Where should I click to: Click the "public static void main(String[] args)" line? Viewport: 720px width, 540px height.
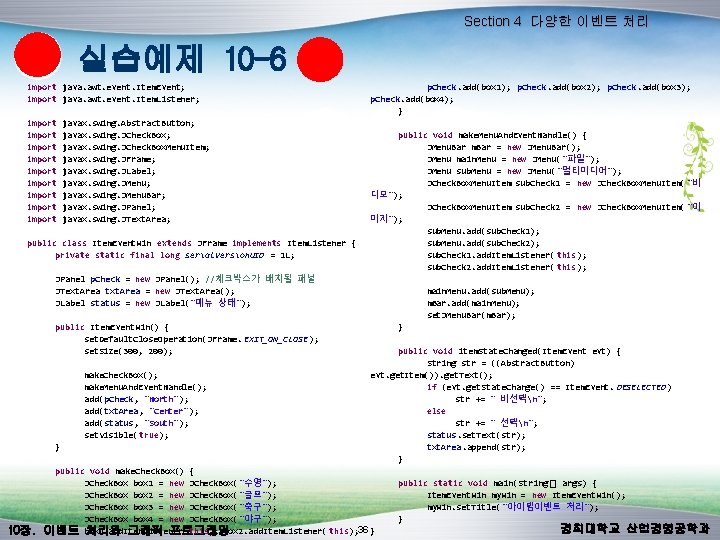click(497, 483)
